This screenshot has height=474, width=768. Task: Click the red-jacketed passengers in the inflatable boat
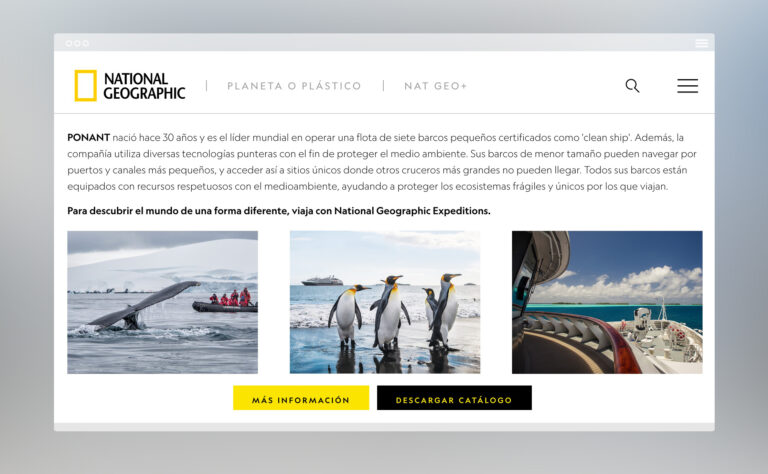tap(230, 297)
